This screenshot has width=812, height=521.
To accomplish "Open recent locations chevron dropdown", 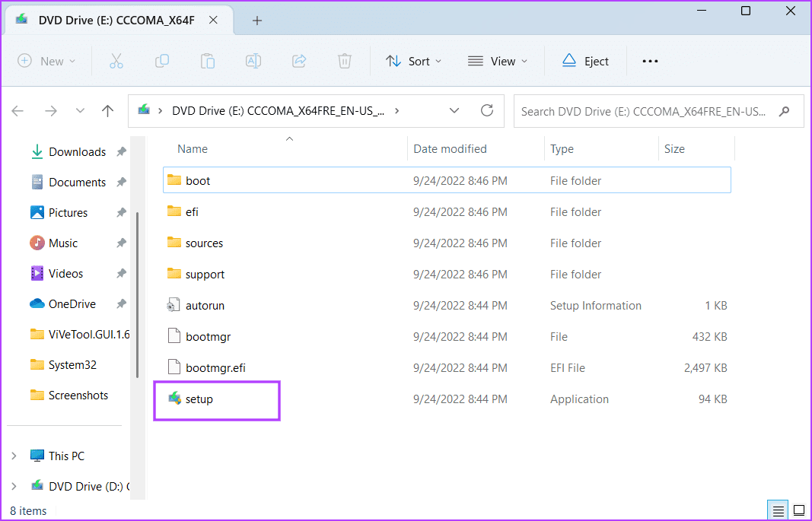I will tap(80, 111).
